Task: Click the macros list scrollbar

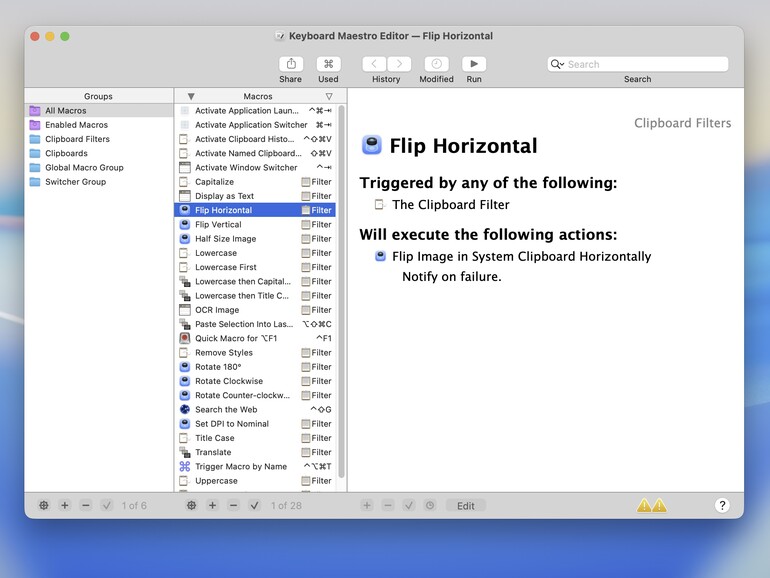Action: [x=341, y=292]
